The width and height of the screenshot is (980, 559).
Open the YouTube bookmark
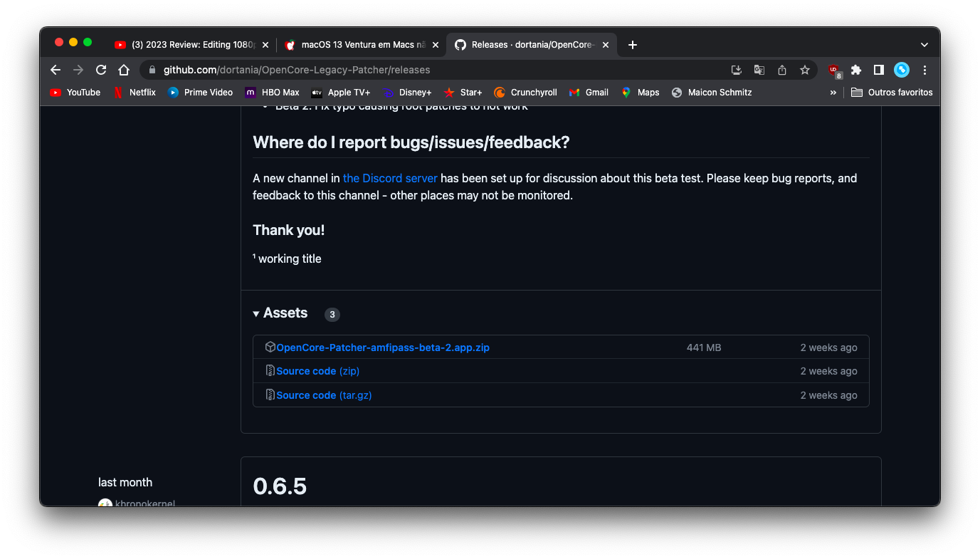click(75, 93)
